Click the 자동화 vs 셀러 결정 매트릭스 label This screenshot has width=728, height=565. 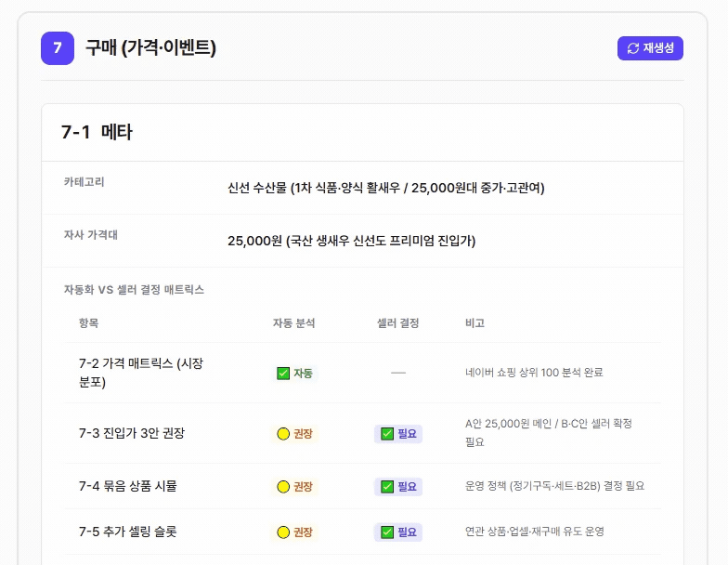134,290
